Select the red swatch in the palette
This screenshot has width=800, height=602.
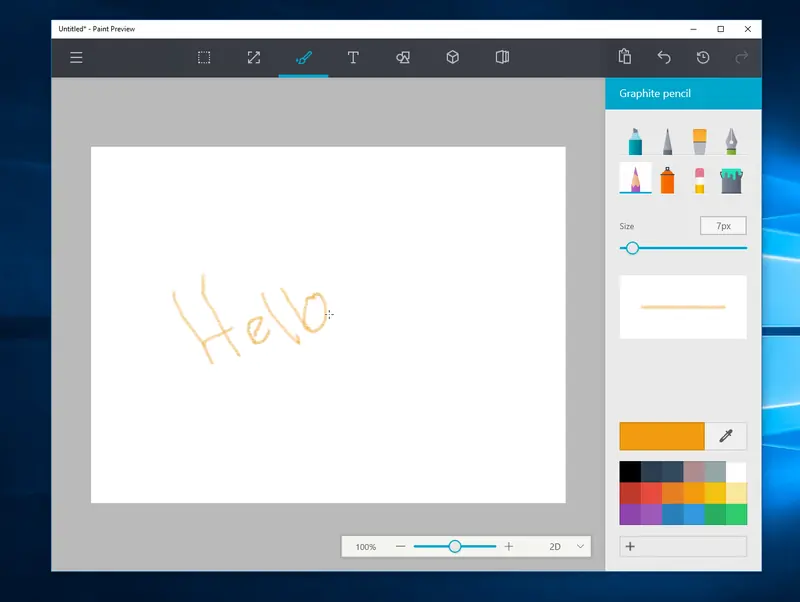[631, 492]
